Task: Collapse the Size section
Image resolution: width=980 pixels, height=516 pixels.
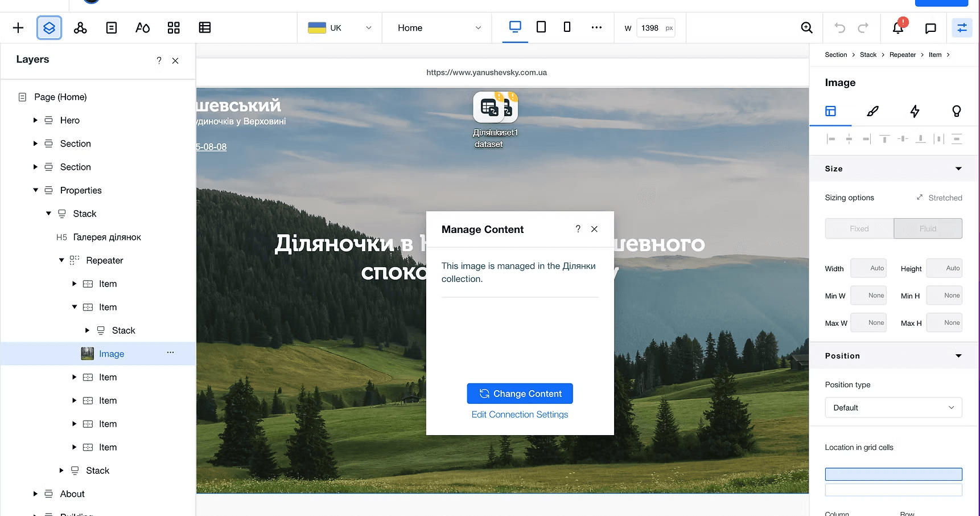Action: click(958, 169)
